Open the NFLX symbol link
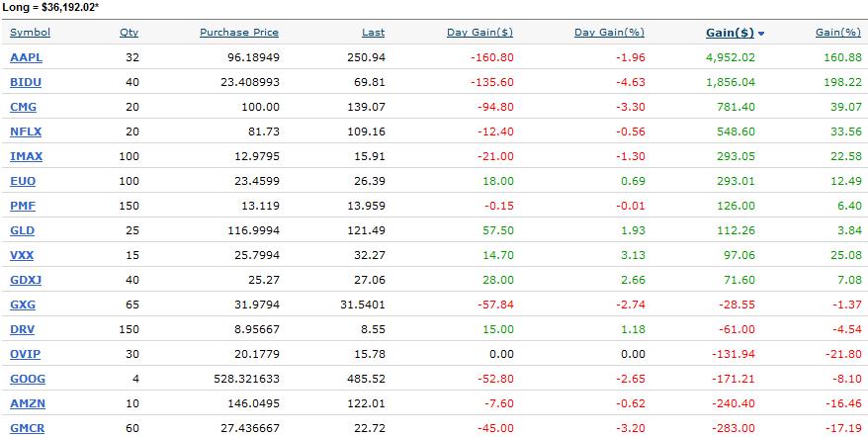The height and width of the screenshot is (437, 868). pos(26,131)
